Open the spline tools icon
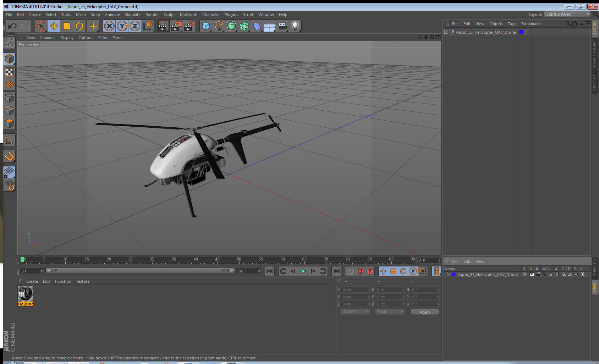This screenshot has width=599, height=364. 219,26
